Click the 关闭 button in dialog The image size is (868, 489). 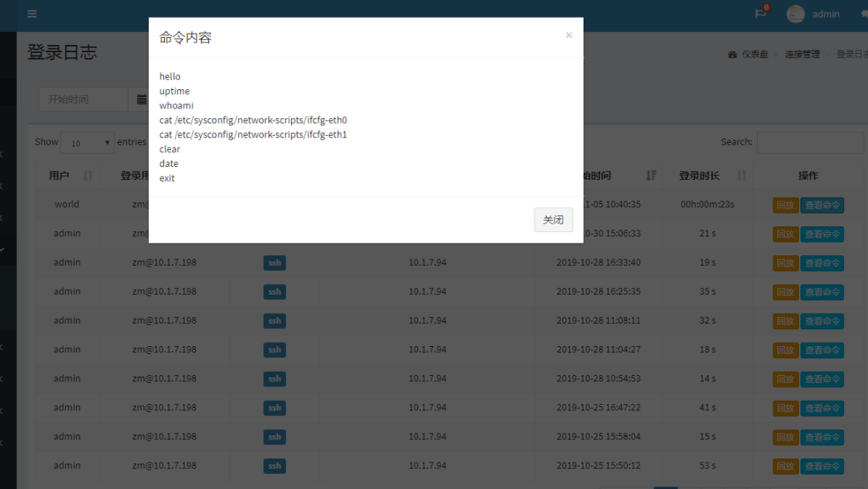[x=553, y=219]
